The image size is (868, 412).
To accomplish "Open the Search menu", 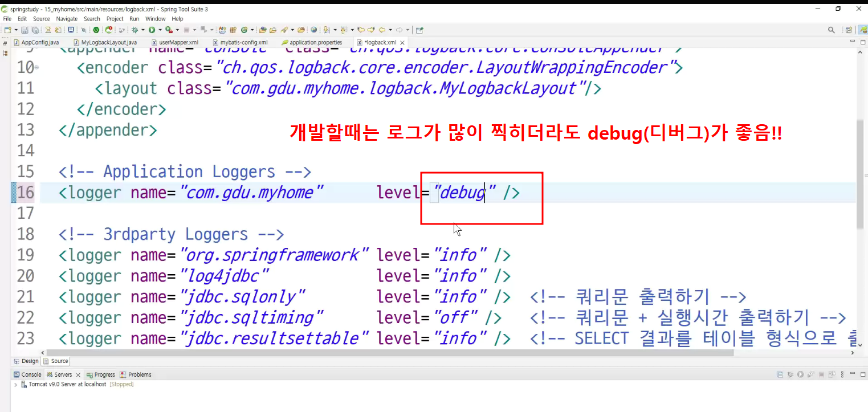I will 92,19.
